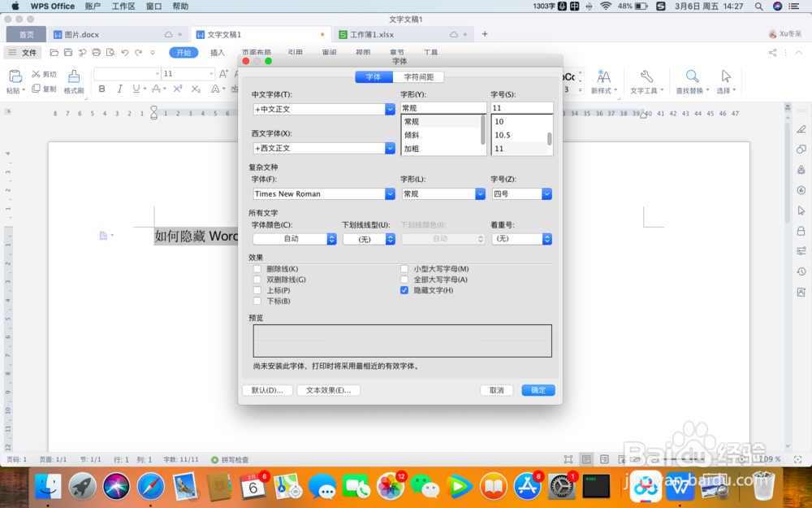Disable the 隐藏文字(H) checkbox
This screenshot has width=812, height=508.
point(404,289)
